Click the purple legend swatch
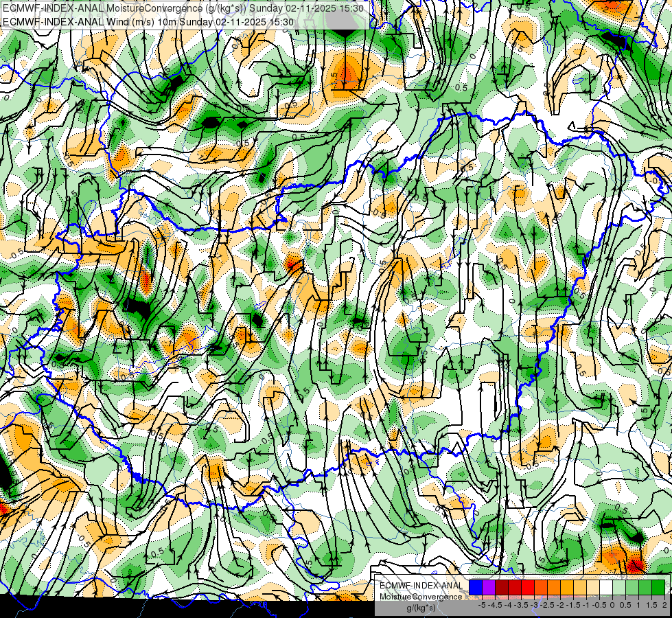672x618 pixels. [x=489, y=588]
